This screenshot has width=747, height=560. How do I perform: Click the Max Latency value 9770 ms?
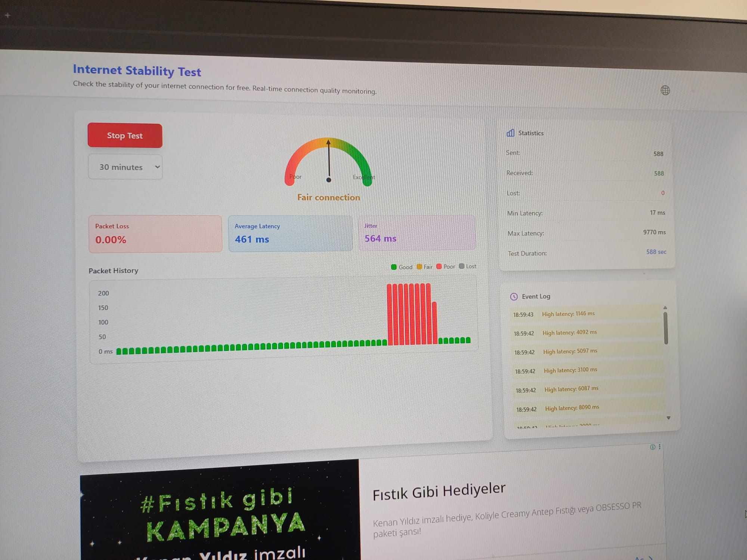(654, 232)
